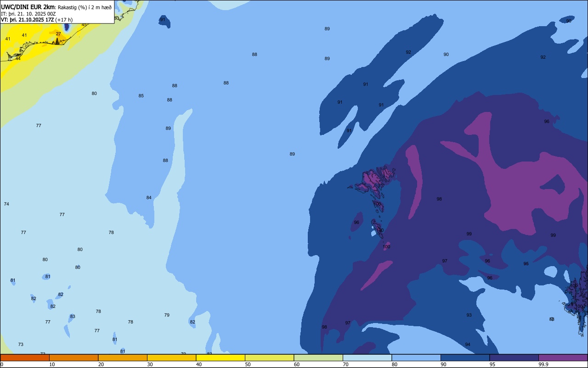Click the 'Rakastig (%) í 2 m hæð' label
Viewport: 588px width, 368px height.
pos(85,7)
